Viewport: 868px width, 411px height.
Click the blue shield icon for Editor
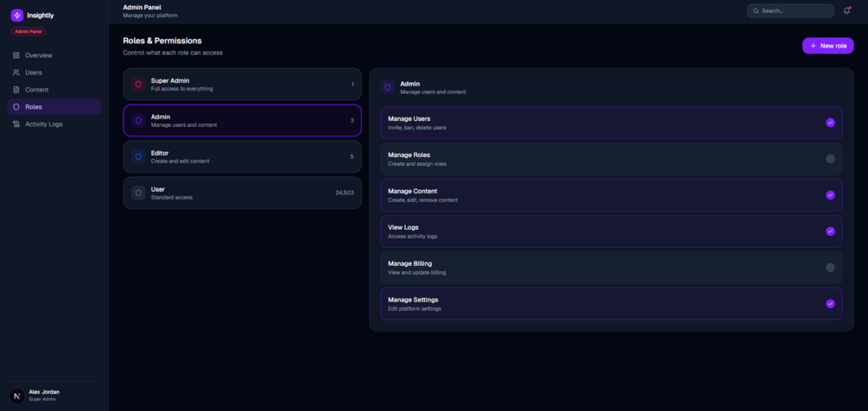[138, 156]
